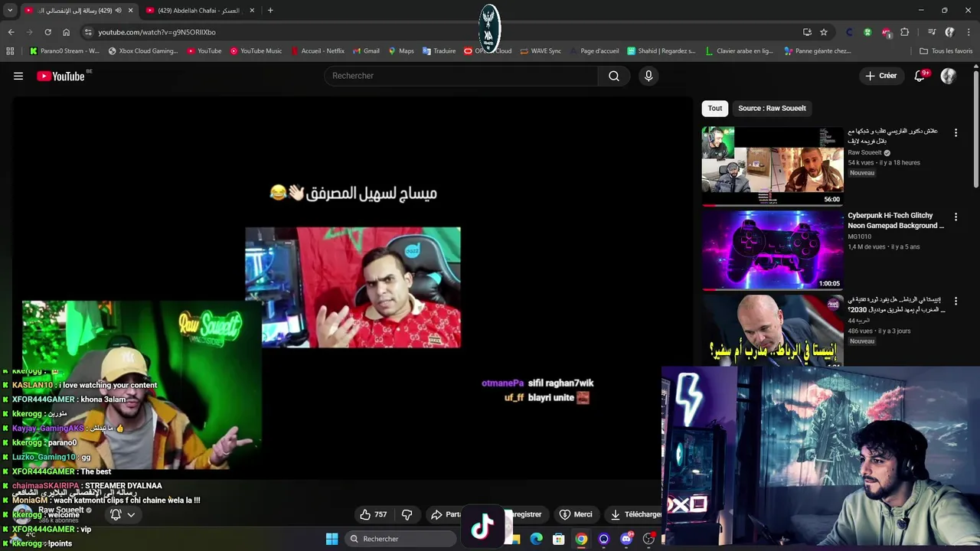Go back with the browser back arrow

pos(11,32)
